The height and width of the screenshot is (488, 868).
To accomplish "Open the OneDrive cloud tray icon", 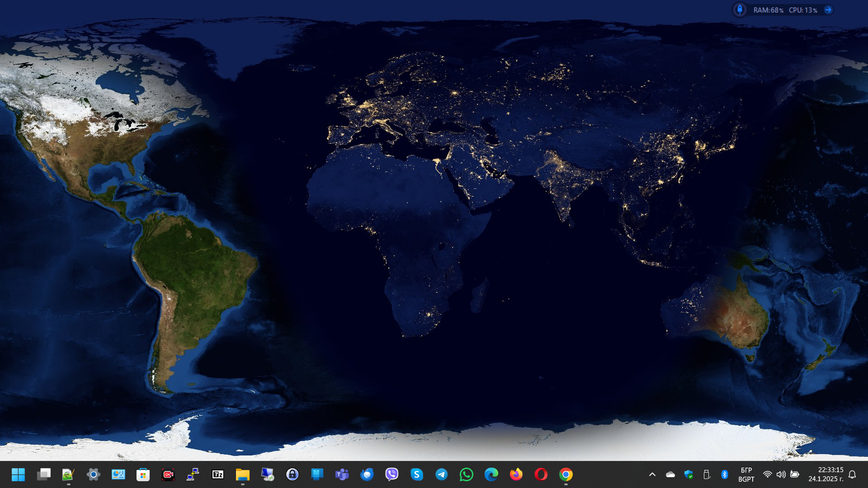I will tap(670, 474).
